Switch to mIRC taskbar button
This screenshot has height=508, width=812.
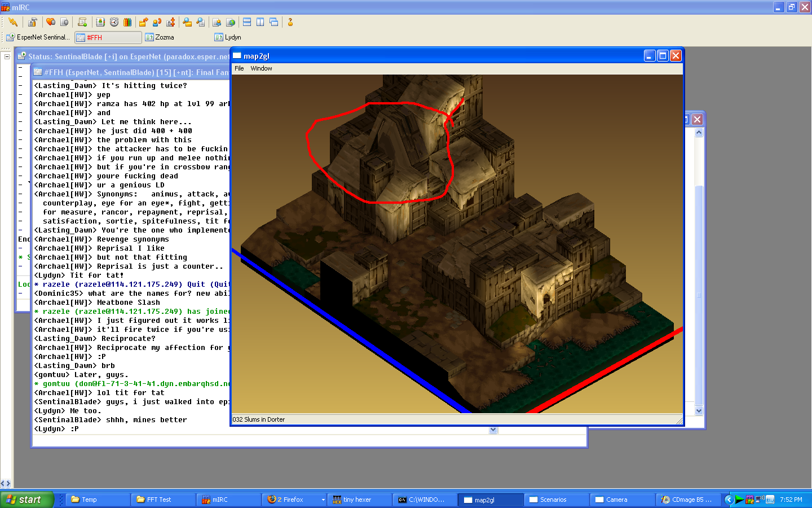(x=230, y=500)
